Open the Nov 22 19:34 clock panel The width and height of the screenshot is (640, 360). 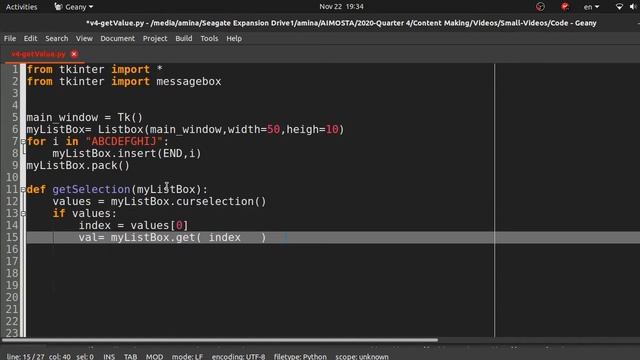tap(341, 7)
